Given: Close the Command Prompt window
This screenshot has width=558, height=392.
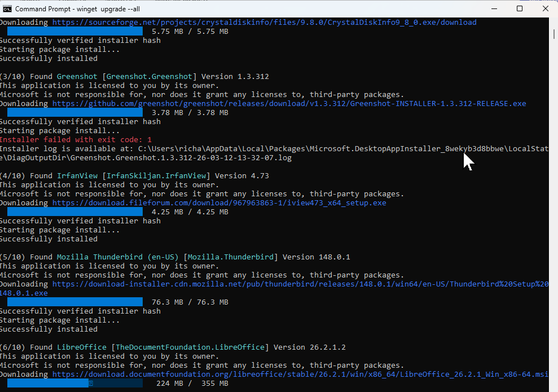Looking at the screenshot, I should point(545,8).
